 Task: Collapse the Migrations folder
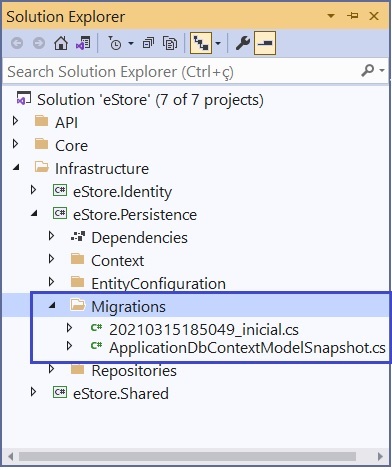[x=52, y=305]
